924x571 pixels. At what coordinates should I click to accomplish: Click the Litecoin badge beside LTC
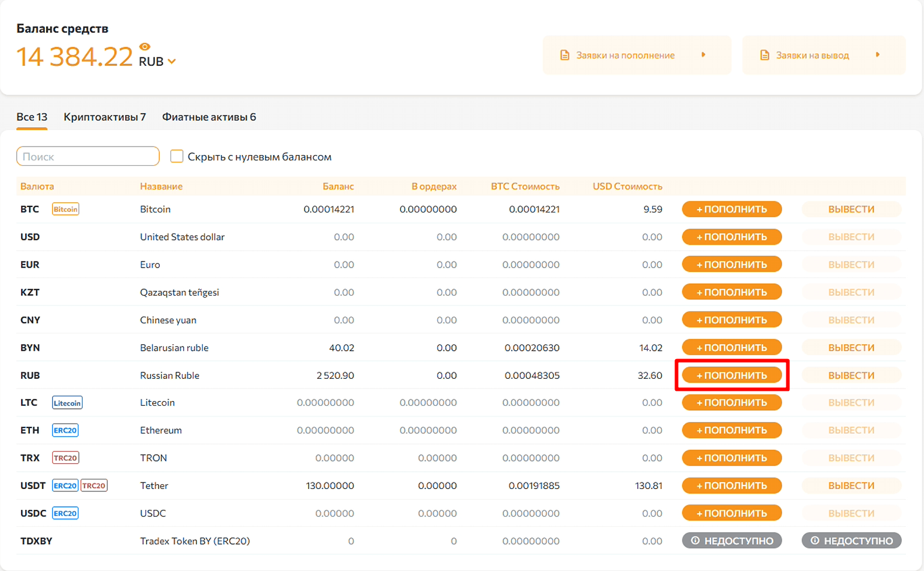(x=67, y=403)
